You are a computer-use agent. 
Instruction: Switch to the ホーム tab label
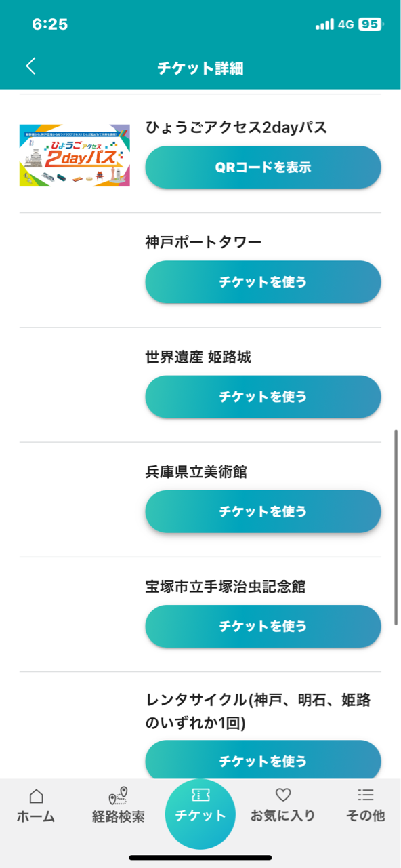pos(36,816)
